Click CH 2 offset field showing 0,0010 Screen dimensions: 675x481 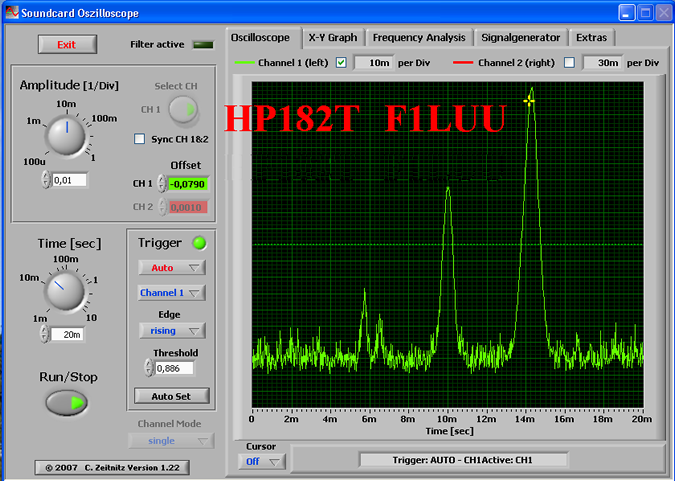click(x=188, y=208)
